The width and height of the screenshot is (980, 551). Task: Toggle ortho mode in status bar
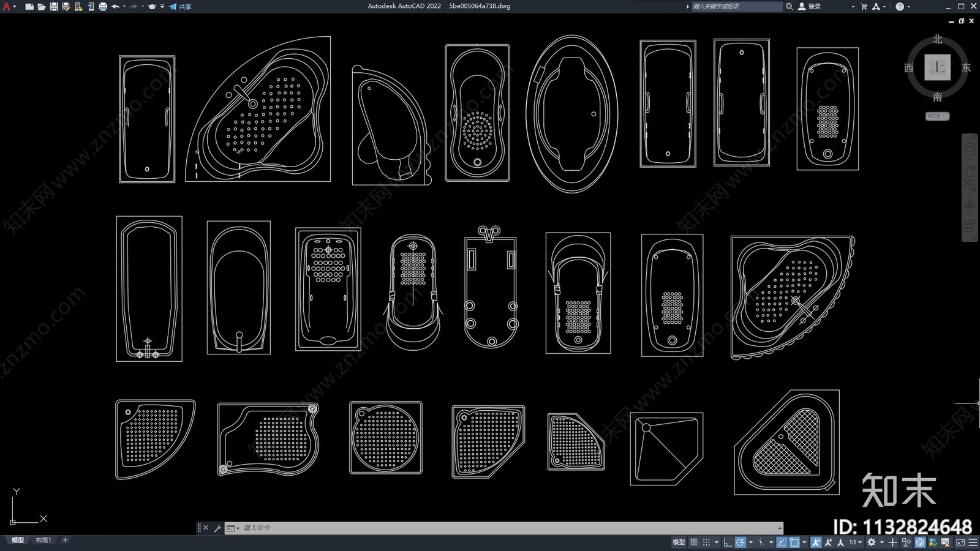click(728, 542)
